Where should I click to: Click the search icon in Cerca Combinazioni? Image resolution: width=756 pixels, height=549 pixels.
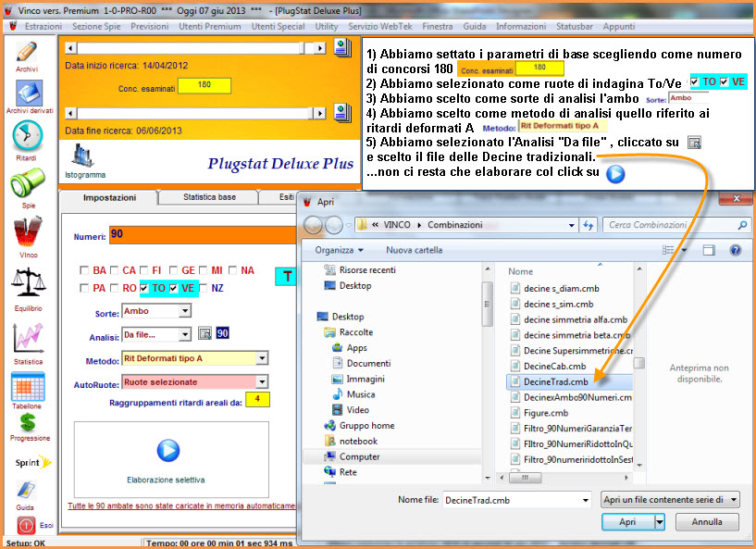click(742, 225)
